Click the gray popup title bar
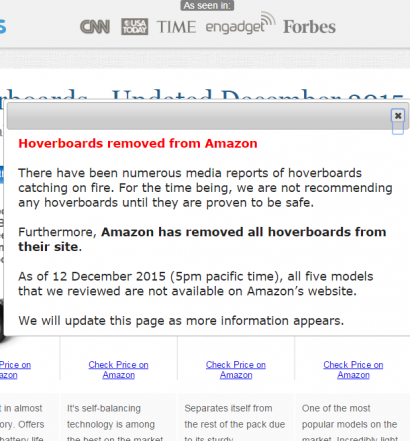Image resolution: width=410 pixels, height=441 pixels. pos(199,116)
